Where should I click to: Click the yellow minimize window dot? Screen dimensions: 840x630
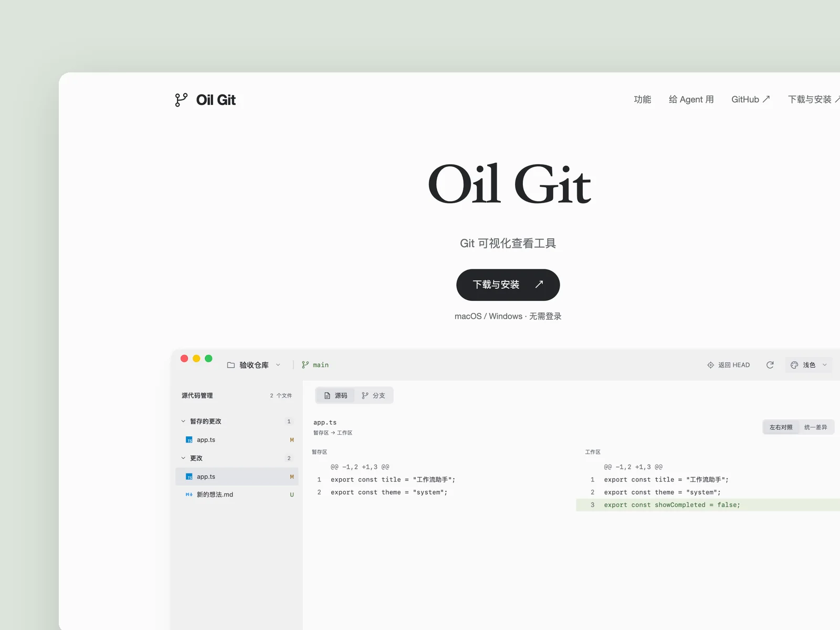tap(196, 359)
